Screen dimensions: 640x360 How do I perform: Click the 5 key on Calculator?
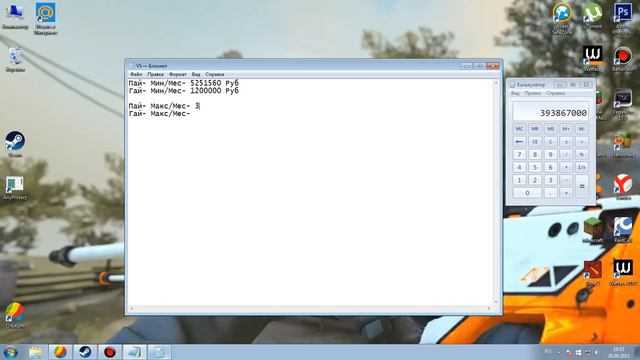(535, 167)
